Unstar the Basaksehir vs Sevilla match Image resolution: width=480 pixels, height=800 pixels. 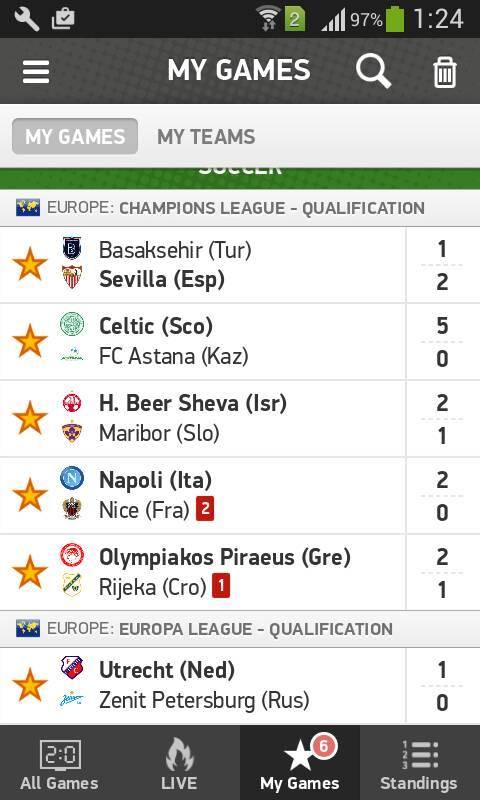30,264
